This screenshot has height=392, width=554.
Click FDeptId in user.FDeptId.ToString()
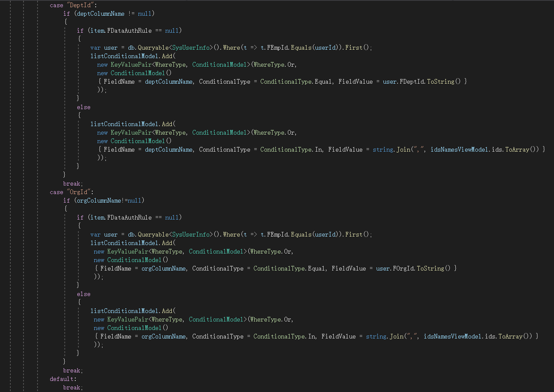411,82
